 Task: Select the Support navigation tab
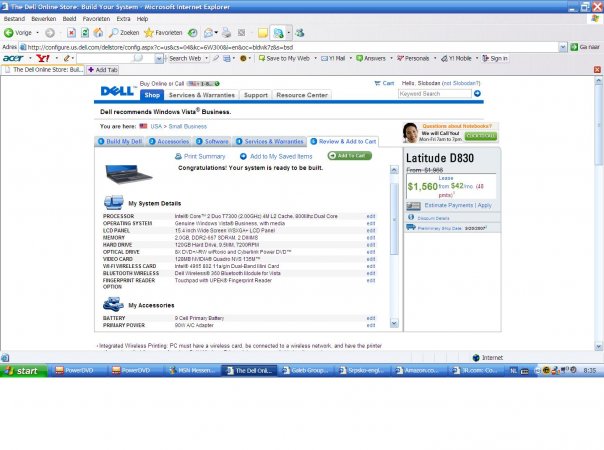[x=256, y=95]
